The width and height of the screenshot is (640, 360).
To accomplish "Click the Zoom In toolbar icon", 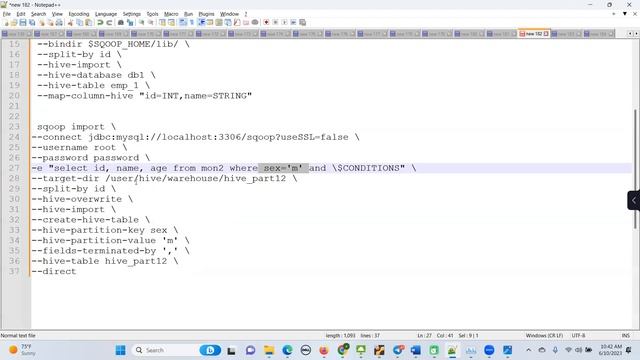I will click(142, 22).
